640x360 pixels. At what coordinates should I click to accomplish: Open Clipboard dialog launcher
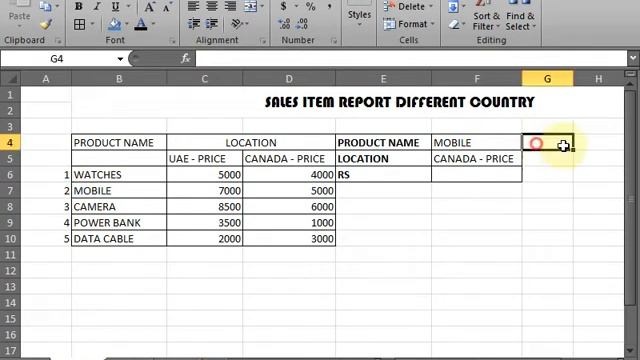pos(58,40)
